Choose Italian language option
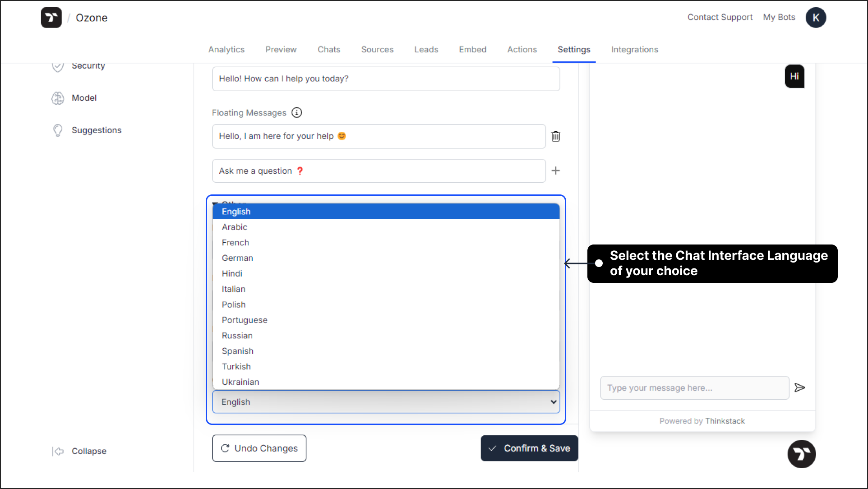Screen dimensions: 868x489 pos(386,289)
